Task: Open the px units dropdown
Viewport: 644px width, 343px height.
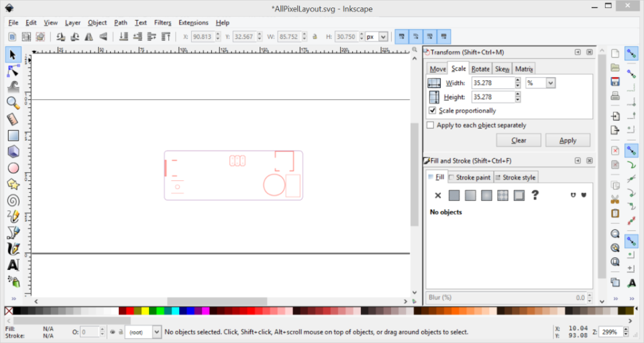Action: pyautogui.click(x=383, y=37)
